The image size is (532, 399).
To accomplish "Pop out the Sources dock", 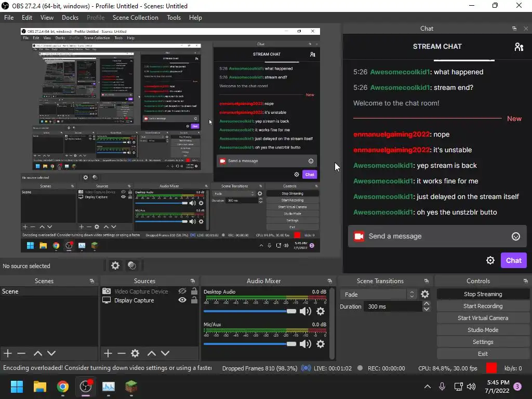I will (x=193, y=281).
